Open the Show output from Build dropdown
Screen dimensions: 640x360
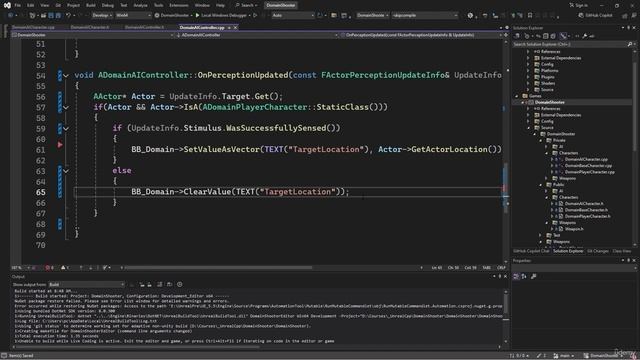(x=87, y=284)
